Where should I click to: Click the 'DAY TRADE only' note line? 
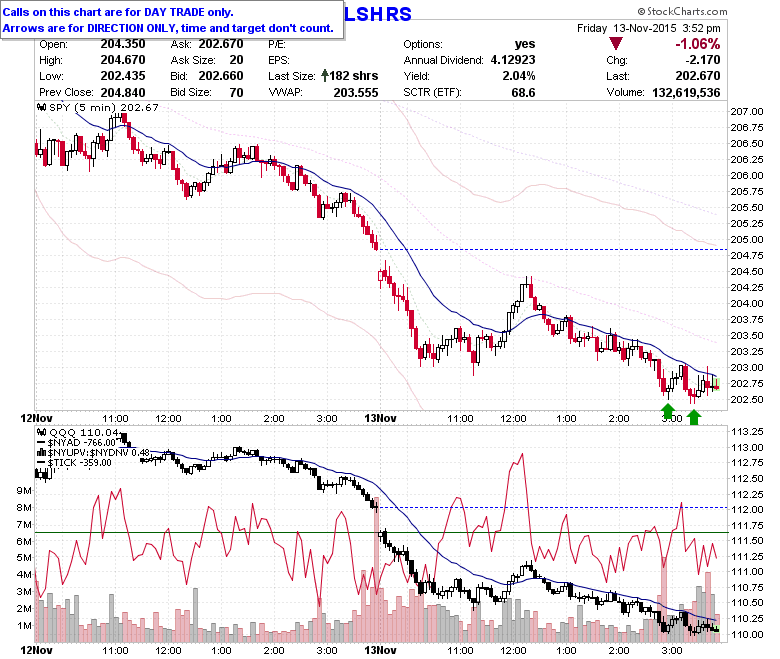tap(118, 12)
